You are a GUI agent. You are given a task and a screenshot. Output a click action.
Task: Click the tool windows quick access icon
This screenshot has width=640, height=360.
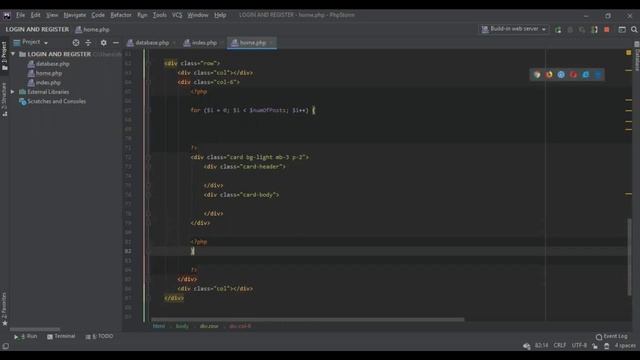pos(5,346)
